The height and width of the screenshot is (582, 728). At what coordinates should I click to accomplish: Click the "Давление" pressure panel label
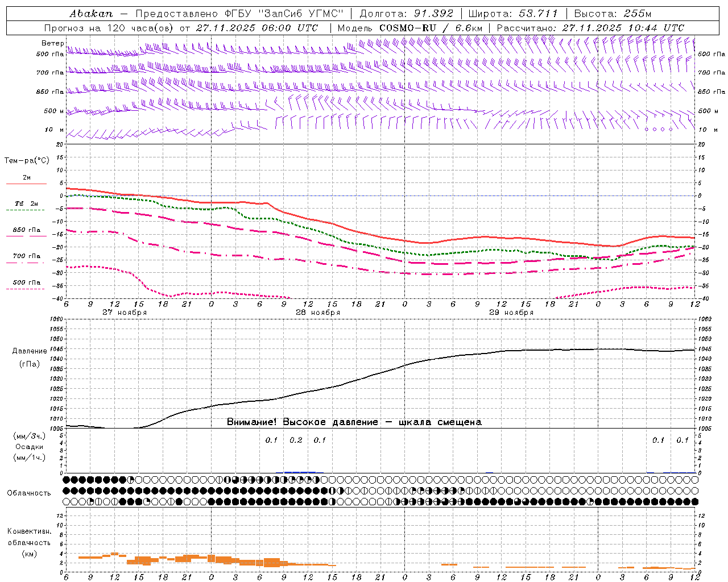pos(30,351)
